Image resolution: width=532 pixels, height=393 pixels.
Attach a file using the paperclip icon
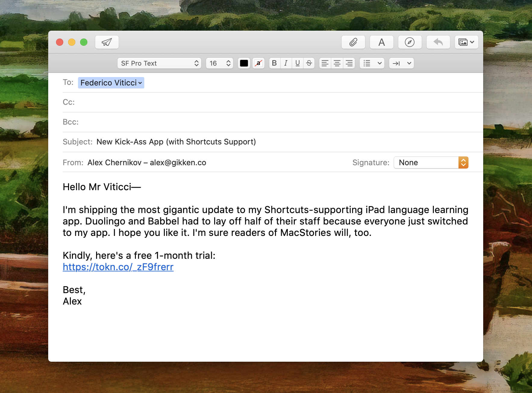point(353,42)
